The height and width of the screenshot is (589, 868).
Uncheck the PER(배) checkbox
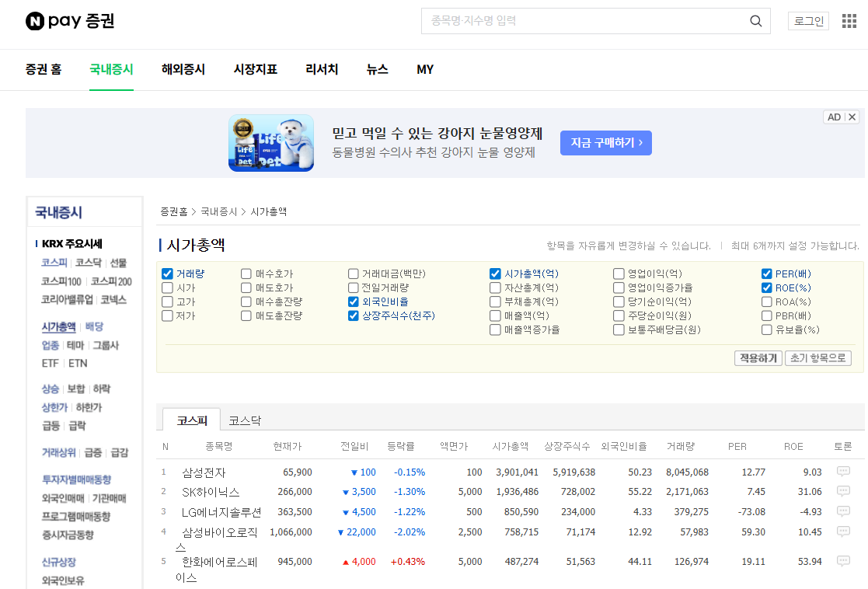point(767,274)
